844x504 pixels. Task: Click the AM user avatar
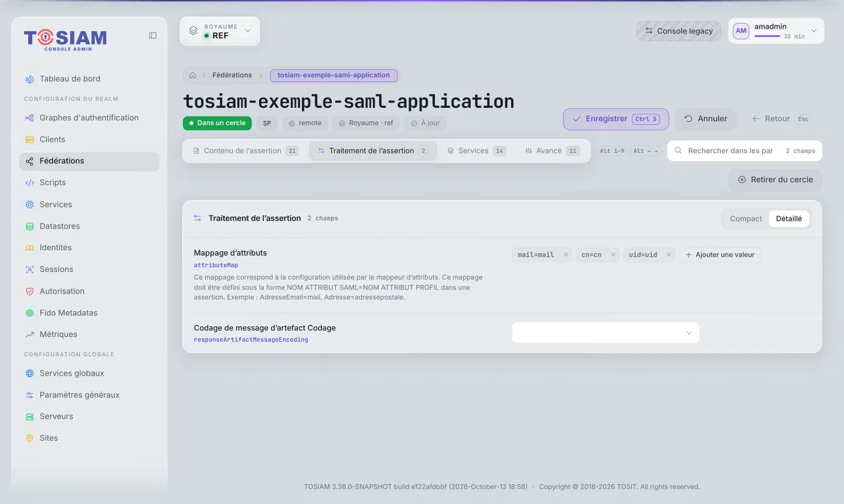[x=741, y=31]
